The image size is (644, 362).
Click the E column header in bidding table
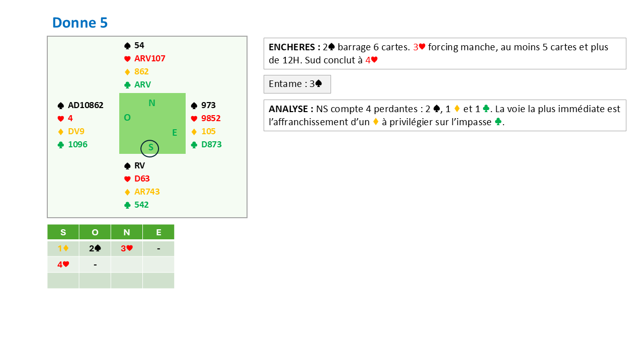click(x=158, y=232)
